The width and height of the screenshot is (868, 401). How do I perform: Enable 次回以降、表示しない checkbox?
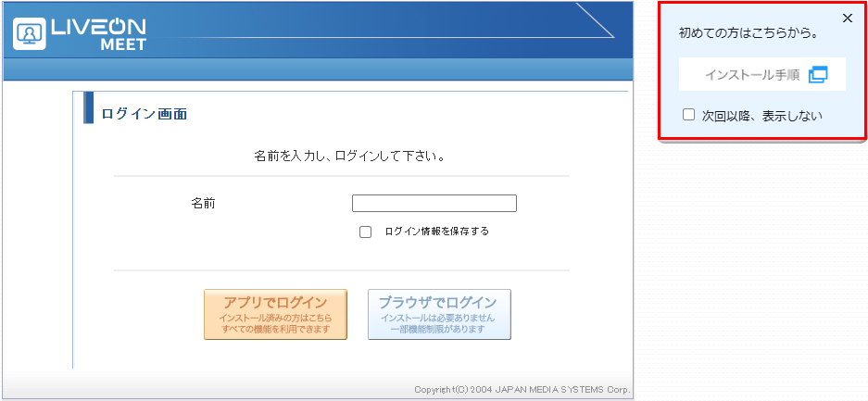tap(688, 115)
